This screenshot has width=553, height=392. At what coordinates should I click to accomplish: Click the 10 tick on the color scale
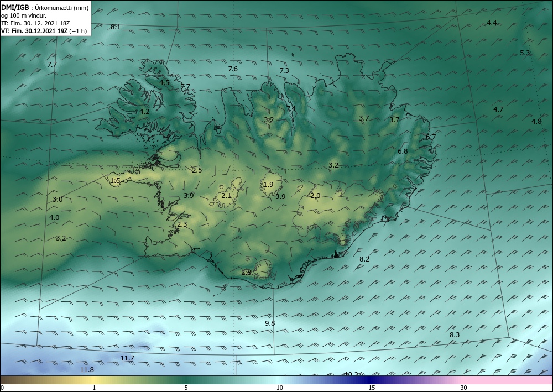(x=279, y=388)
